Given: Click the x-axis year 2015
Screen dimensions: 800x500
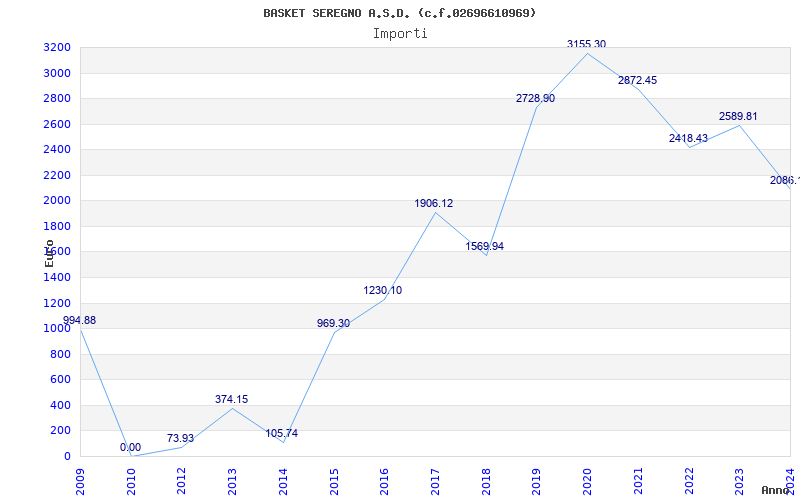Looking at the screenshot, I should (334, 482).
